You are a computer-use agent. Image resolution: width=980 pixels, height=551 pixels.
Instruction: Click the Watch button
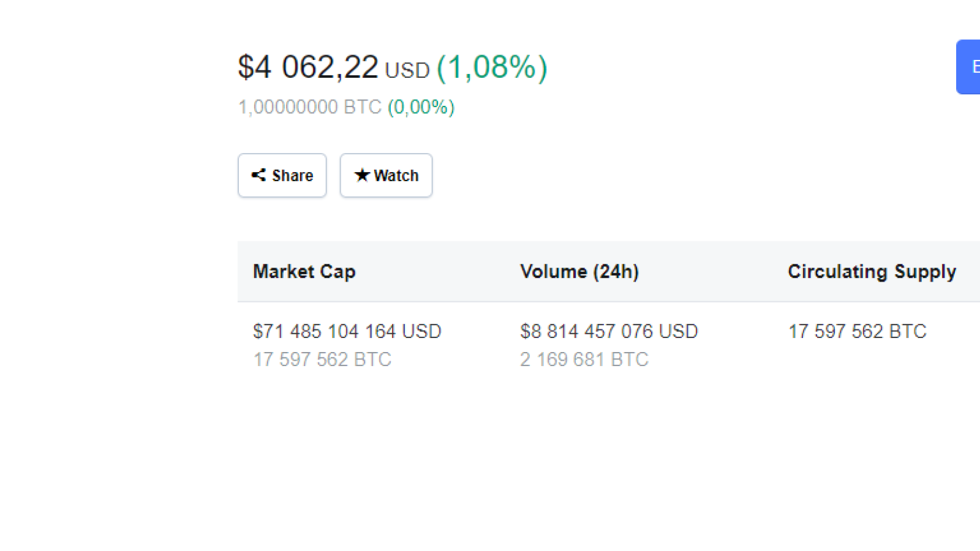tap(386, 175)
